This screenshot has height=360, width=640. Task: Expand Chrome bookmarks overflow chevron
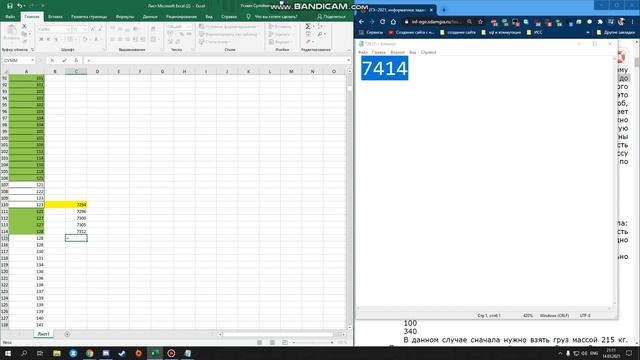pyautogui.click(x=588, y=32)
